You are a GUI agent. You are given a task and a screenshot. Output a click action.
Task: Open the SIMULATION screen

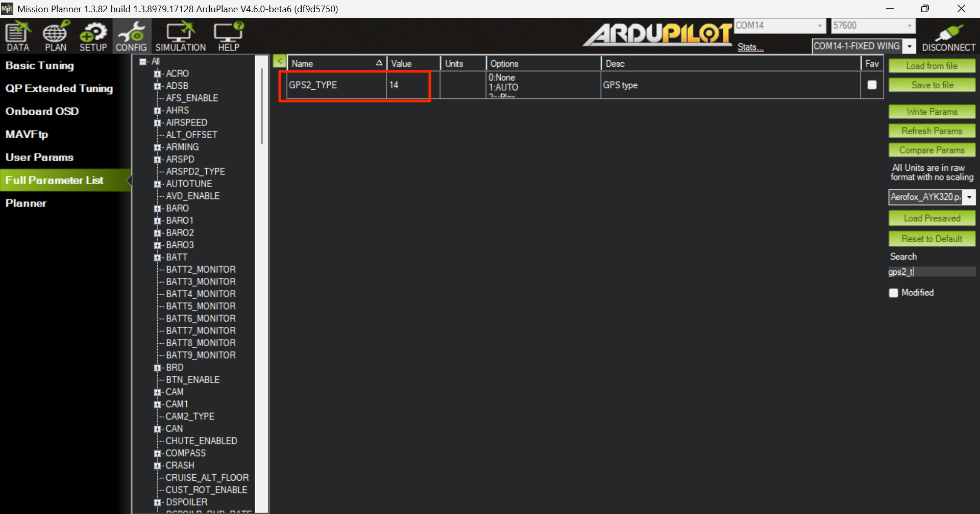[x=180, y=36]
